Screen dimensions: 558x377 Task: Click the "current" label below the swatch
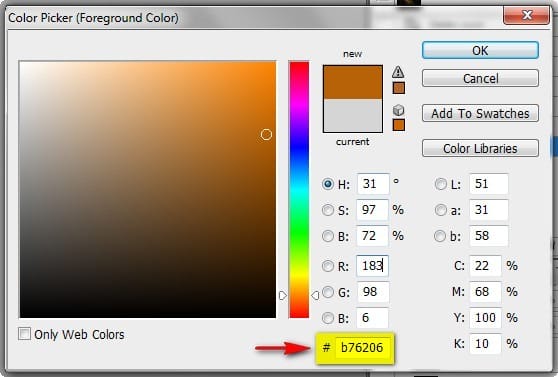pyautogui.click(x=353, y=142)
